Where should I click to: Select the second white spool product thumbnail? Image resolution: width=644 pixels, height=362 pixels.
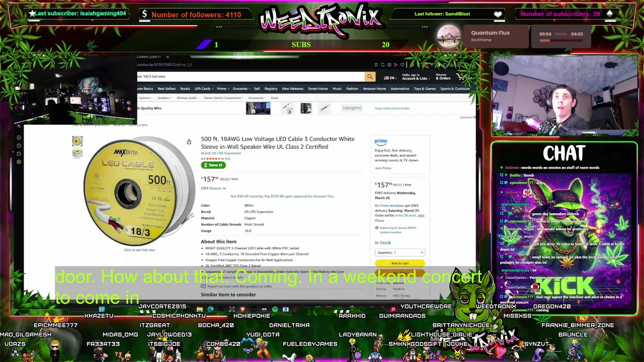point(77,153)
